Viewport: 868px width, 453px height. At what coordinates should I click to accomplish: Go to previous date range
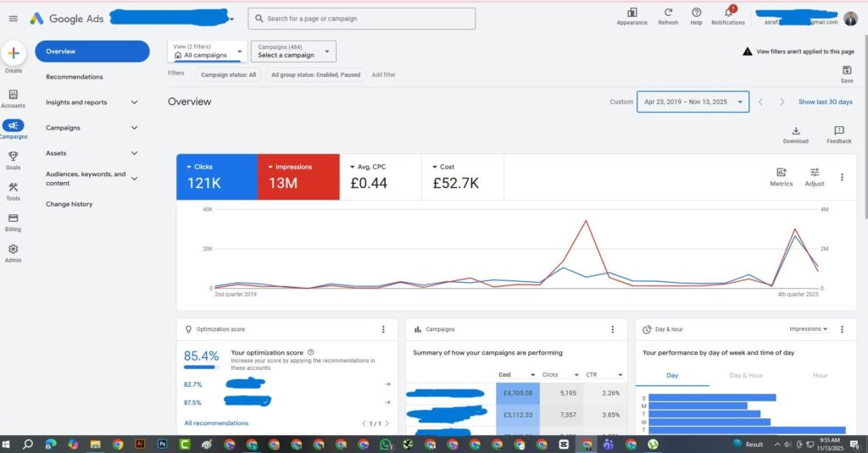pos(760,102)
